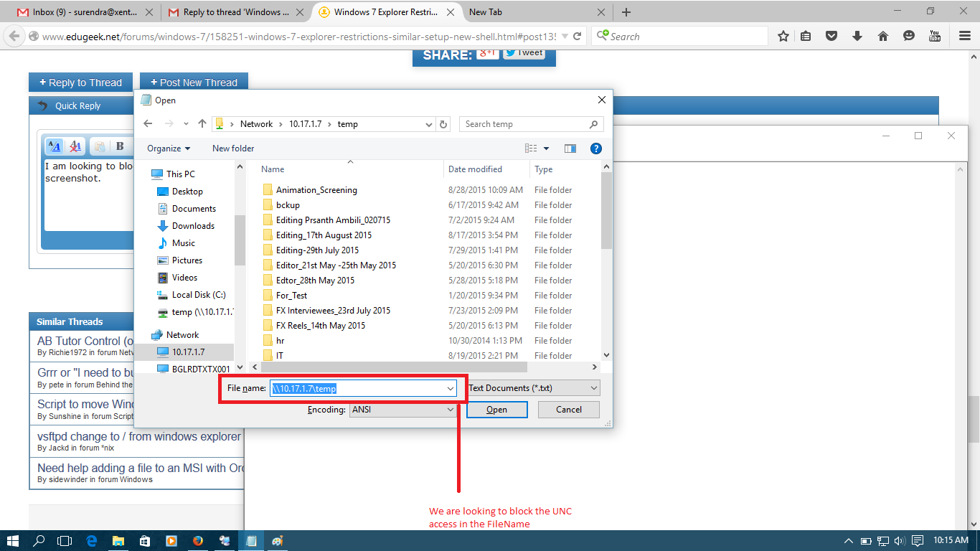Open the Firefox hamburger menu
This screenshot has width=980, height=551.
pyautogui.click(x=963, y=35)
